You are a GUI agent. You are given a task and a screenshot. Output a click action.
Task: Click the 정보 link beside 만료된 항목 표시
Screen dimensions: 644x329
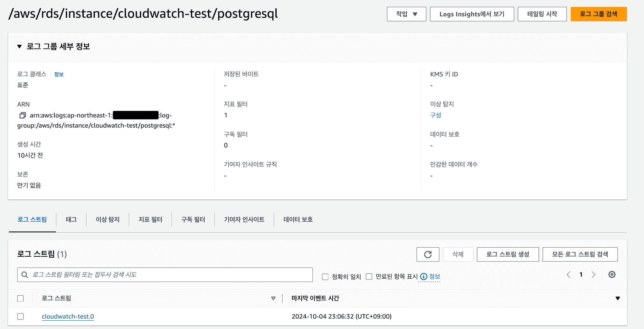[x=435, y=277]
